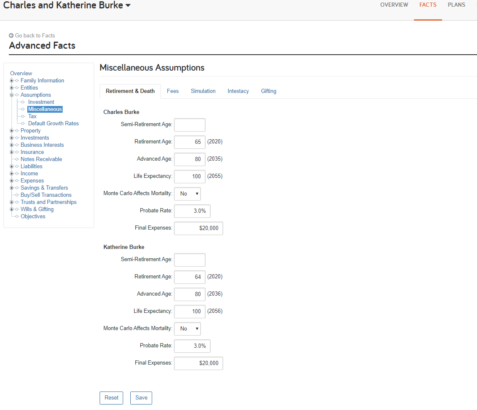Open the Buy/Sell Transactions item
This screenshot has height=410, width=477.
point(46,195)
